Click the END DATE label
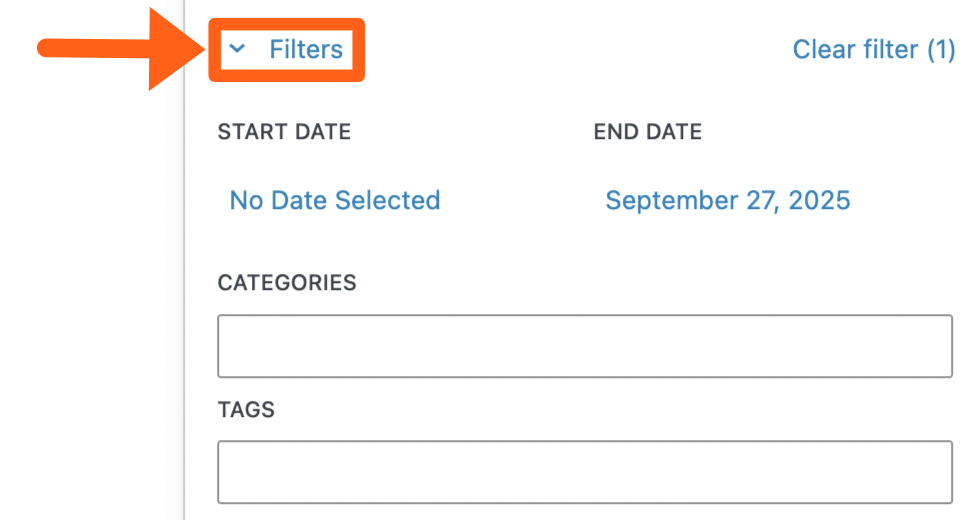 (x=647, y=132)
